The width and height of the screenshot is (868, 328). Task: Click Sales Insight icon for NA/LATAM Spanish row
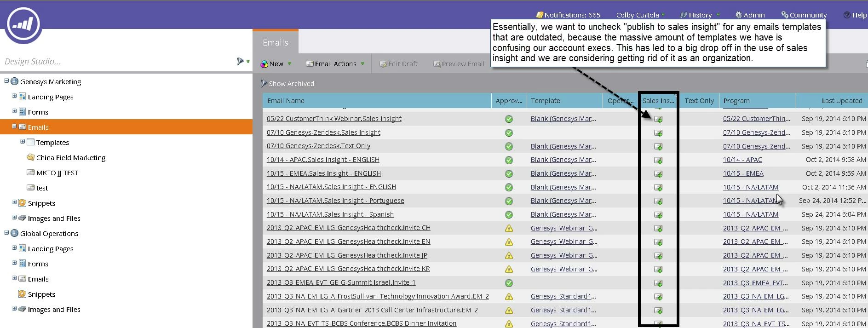click(x=658, y=215)
